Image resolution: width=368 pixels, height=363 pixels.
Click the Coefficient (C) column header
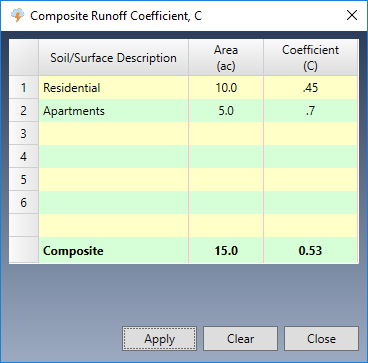(x=310, y=58)
